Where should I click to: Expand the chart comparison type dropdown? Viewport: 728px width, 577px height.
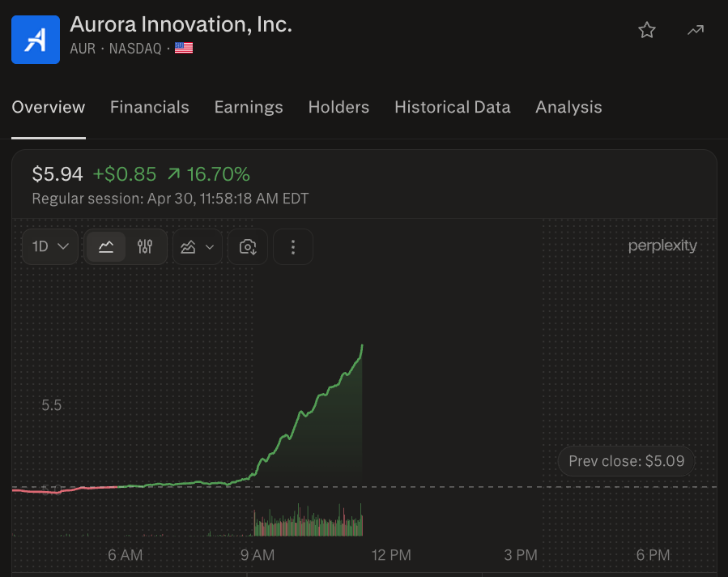(198, 246)
